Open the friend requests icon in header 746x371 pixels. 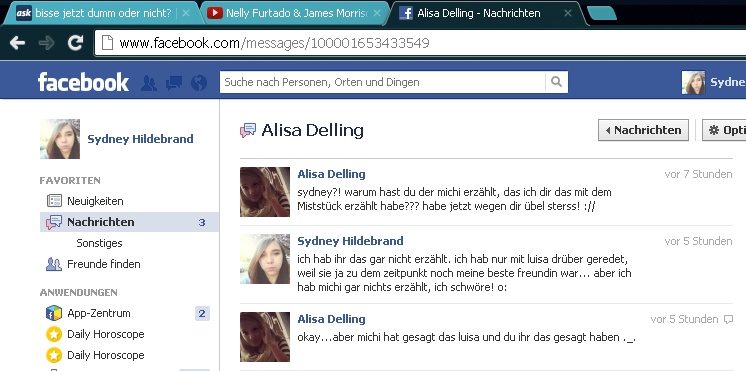(149, 83)
